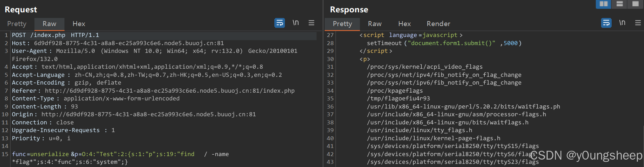This screenshot has height=167, width=644.
Task: Click the perl waitflags.ph path line
Action: (464, 107)
